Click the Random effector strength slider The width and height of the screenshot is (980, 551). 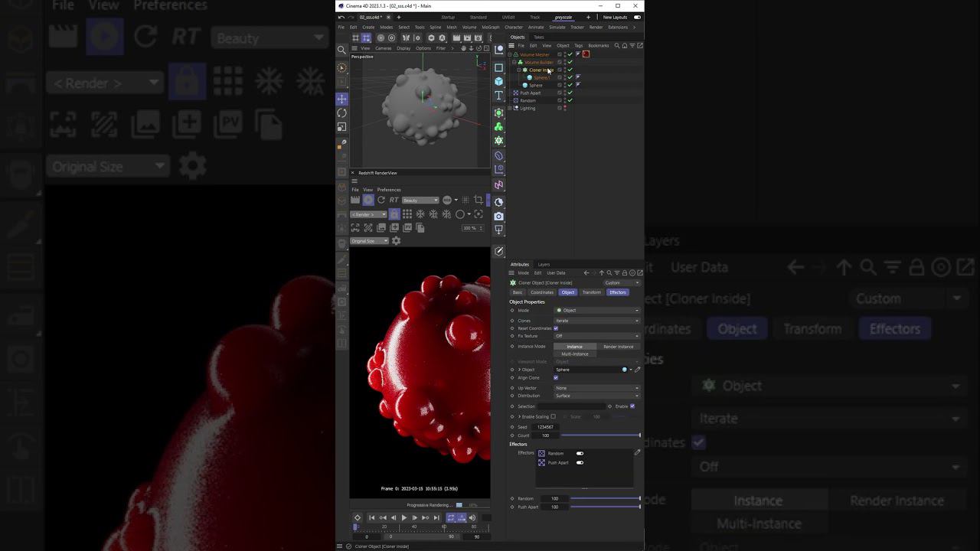coord(605,499)
